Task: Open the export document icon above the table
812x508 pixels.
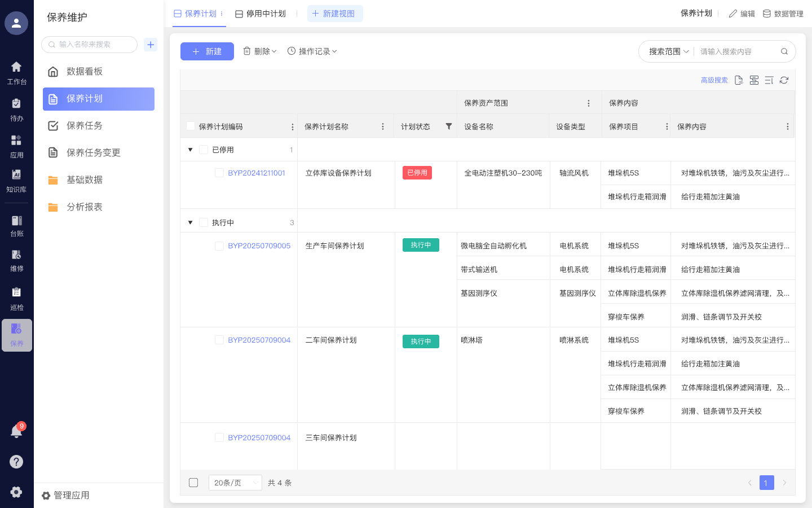Action: (739, 80)
